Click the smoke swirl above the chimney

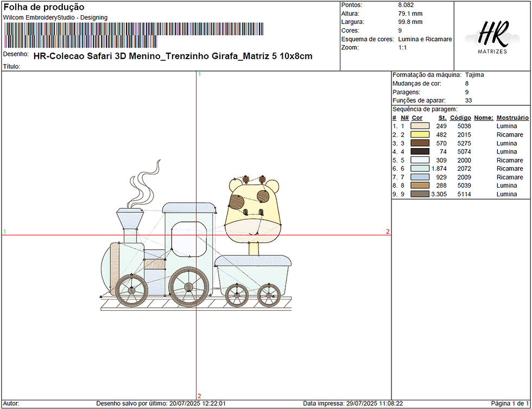click(x=144, y=183)
